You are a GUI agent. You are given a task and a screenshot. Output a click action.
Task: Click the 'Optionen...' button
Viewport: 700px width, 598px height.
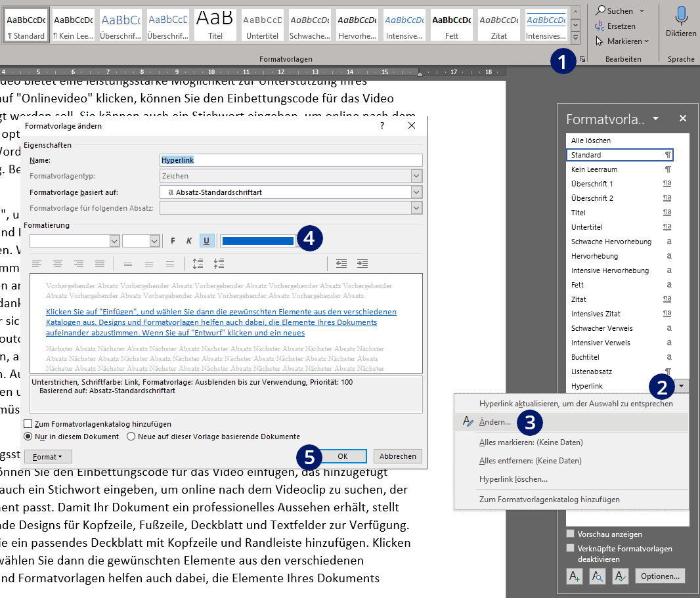pyautogui.click(x=660, y=576)
